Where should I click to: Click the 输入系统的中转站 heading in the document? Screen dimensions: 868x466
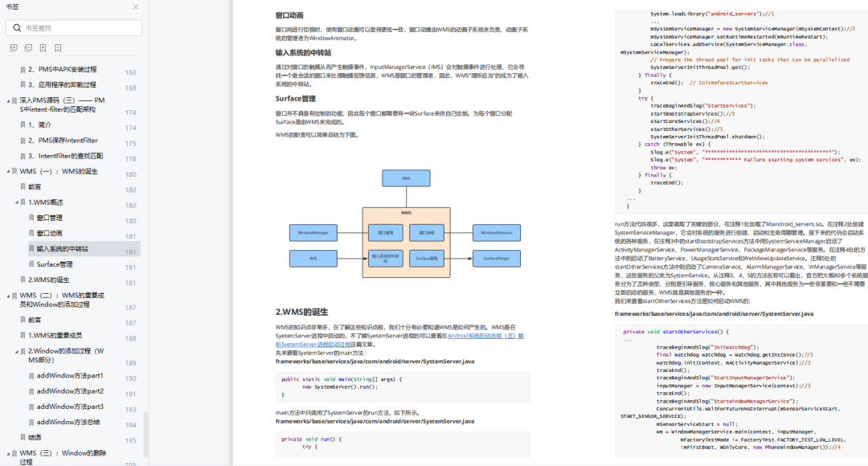[303, 52]
